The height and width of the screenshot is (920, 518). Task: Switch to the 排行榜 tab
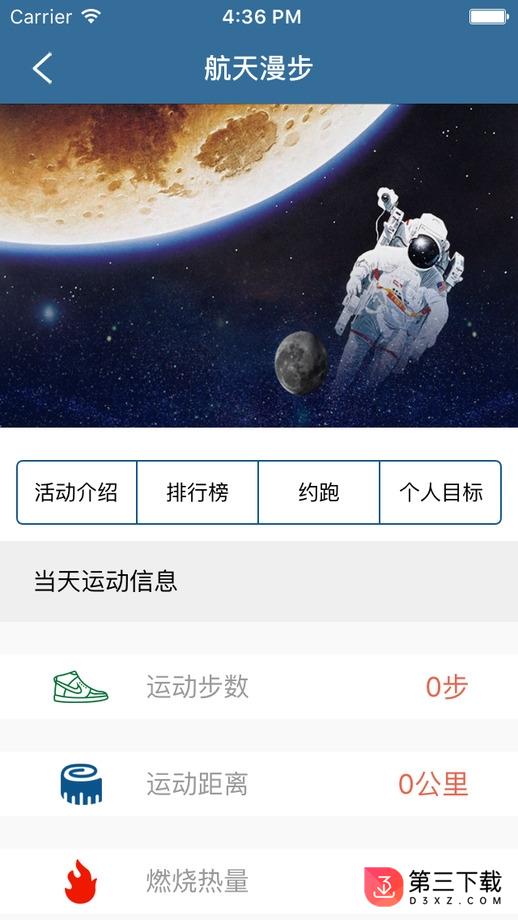point(197,492)
